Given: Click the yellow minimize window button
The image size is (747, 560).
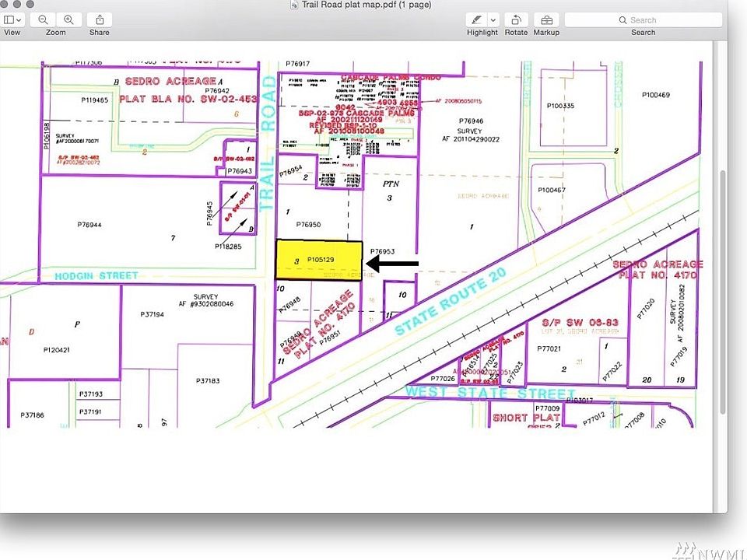Looking at the screenshot, I should 17,4.
